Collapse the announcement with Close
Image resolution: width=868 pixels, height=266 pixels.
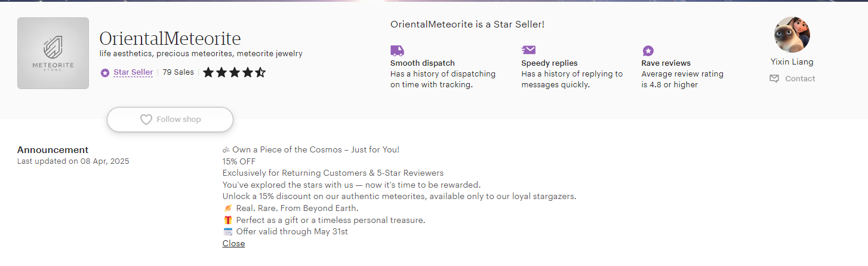tap(233, 243)
